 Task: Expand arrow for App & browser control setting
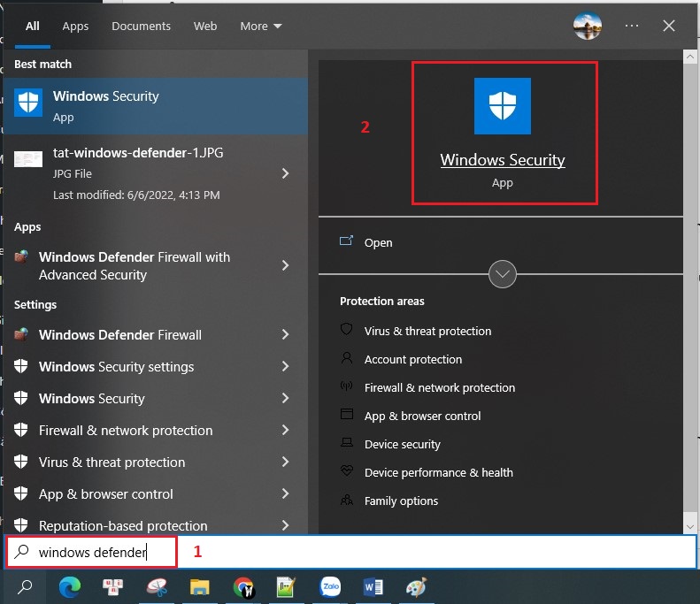tap(285, 493)
